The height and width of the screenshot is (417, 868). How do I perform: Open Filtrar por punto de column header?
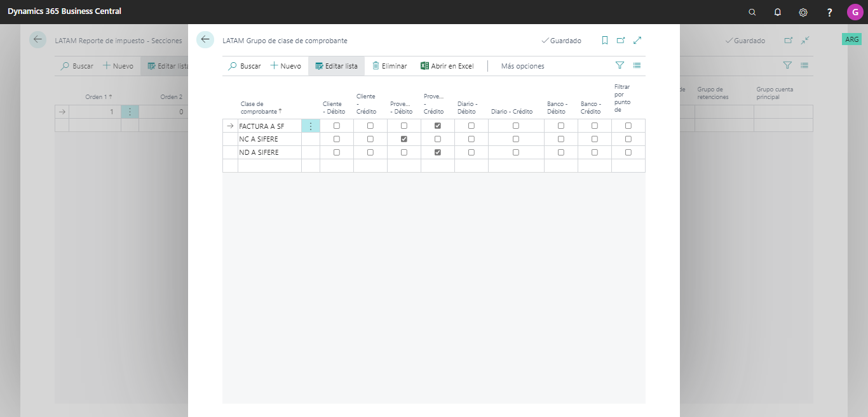pos(623,98)
